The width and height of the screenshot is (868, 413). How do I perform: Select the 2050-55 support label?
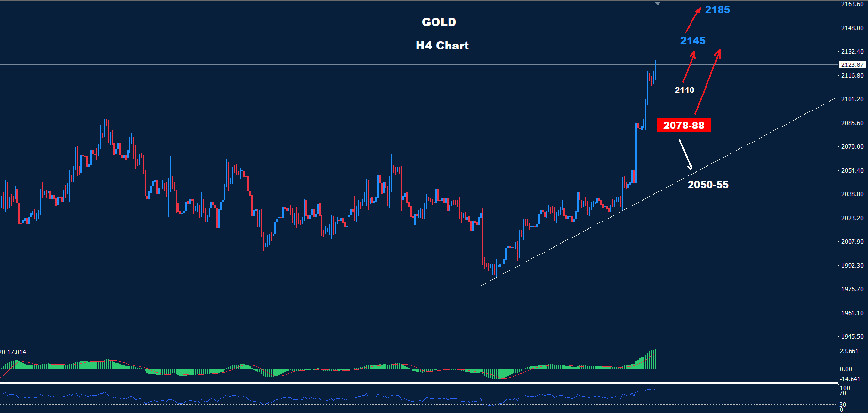pyautogui.click(x=708, y=185)
